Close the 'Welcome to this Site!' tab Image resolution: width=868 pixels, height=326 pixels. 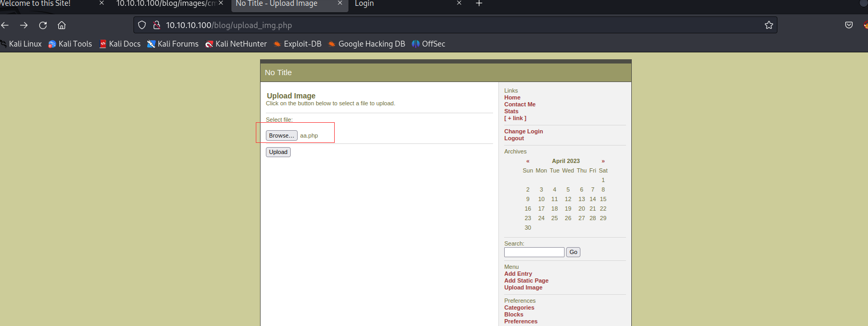tap(102, 3)
